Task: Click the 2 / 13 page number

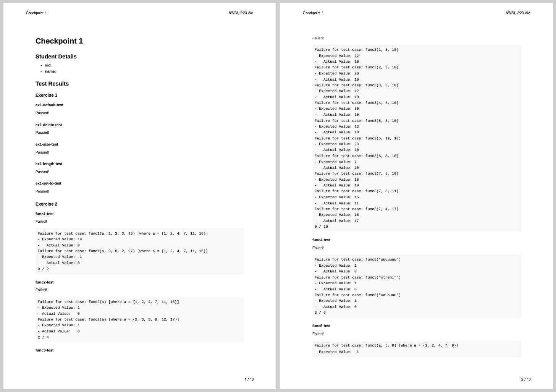Action: pos(526,379)
